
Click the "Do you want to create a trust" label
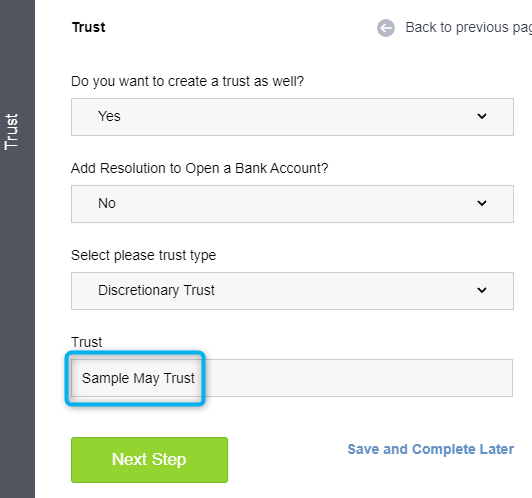pos(187,81)
